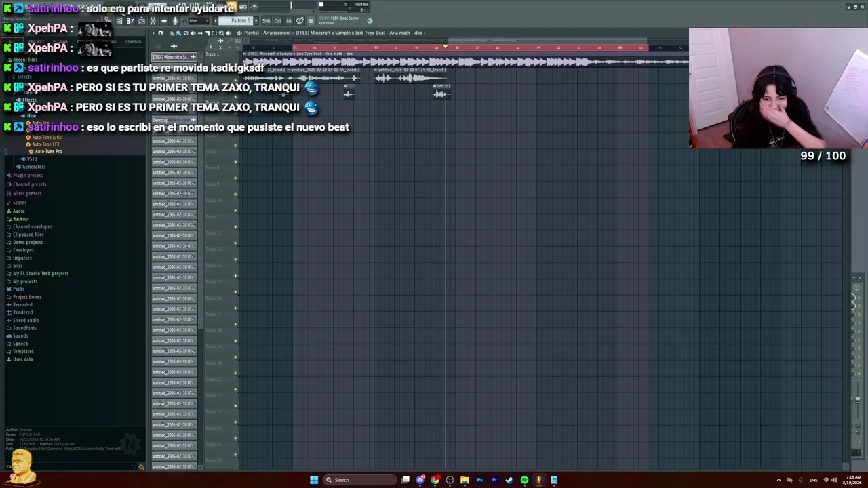Mute Track 12 using its green LED

point(235,243)
